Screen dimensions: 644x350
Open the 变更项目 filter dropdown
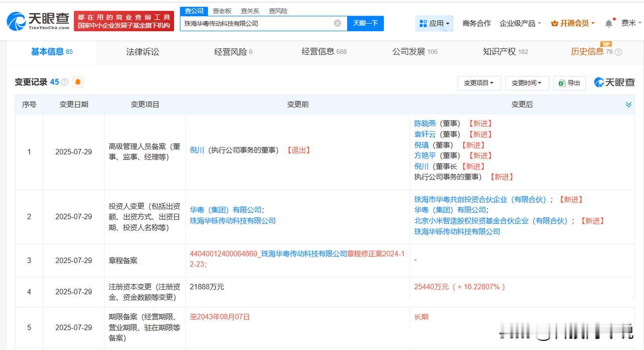pyautogui.click(x=479, y=83)
